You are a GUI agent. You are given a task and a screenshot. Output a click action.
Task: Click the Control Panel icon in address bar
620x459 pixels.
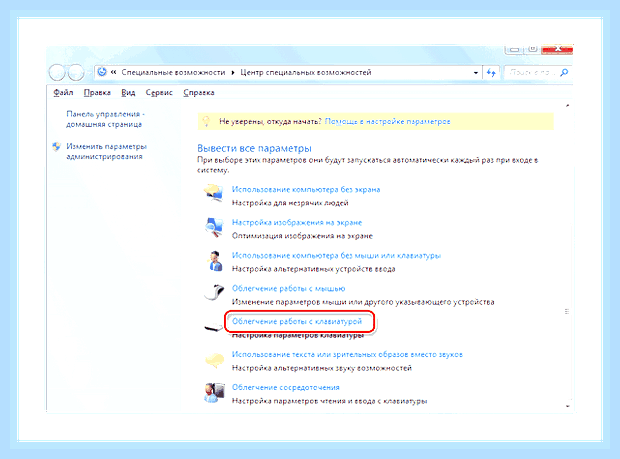tap(102, 72)
